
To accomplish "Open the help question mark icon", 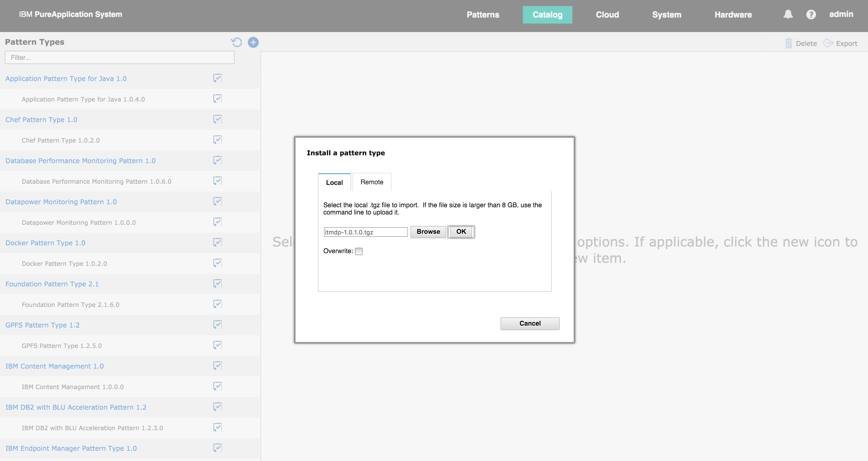I will point(811,15).
